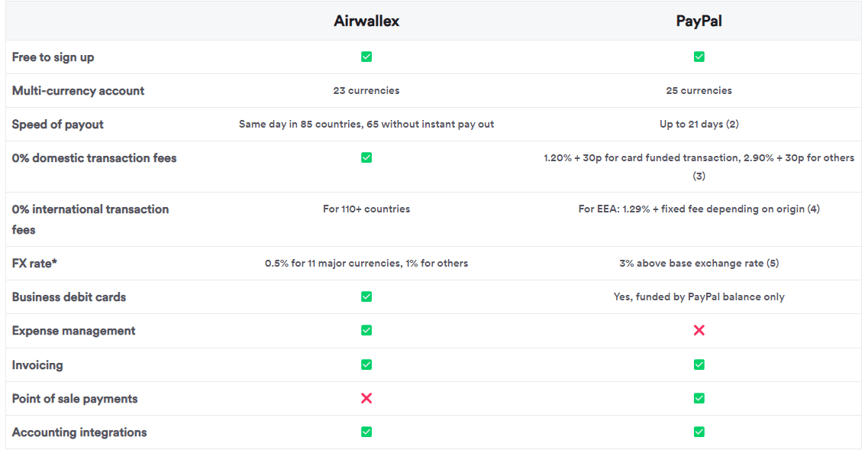Click Airwallex check for Accounting integrations
Screen dimensions: 868x460
coord(366,432)
